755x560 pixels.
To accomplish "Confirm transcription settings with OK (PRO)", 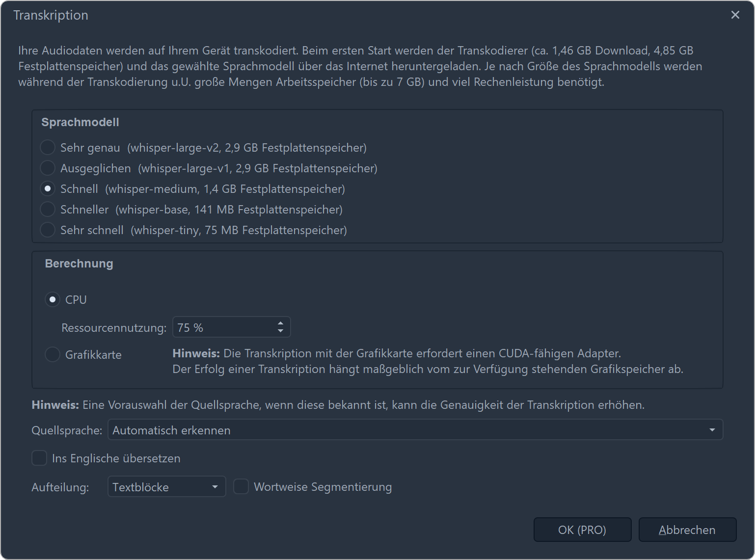I will (582, 530).
